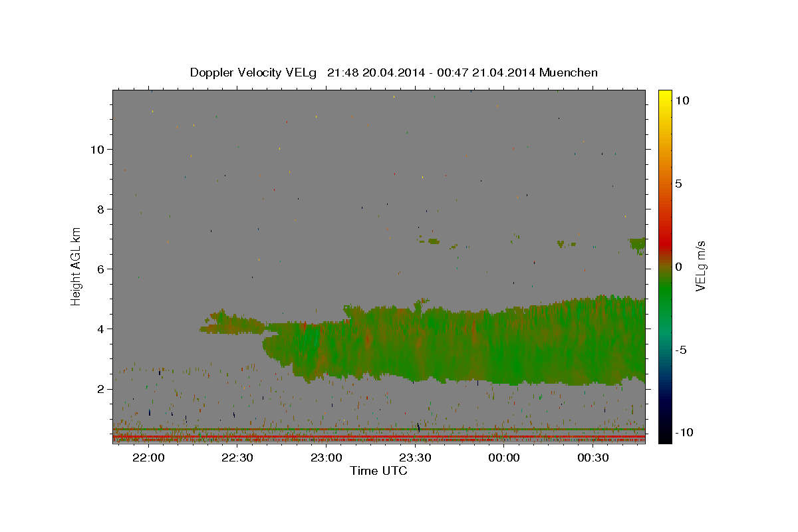The width and height of the screenshot is (798, 532).
Task: Click the colorbar value label '-10'
Action: pyautogui.click(x=684, y=432)
